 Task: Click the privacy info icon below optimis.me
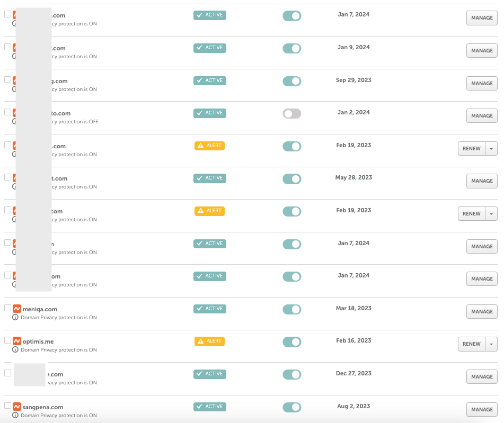pyautogui.click(x=15, y=350)
